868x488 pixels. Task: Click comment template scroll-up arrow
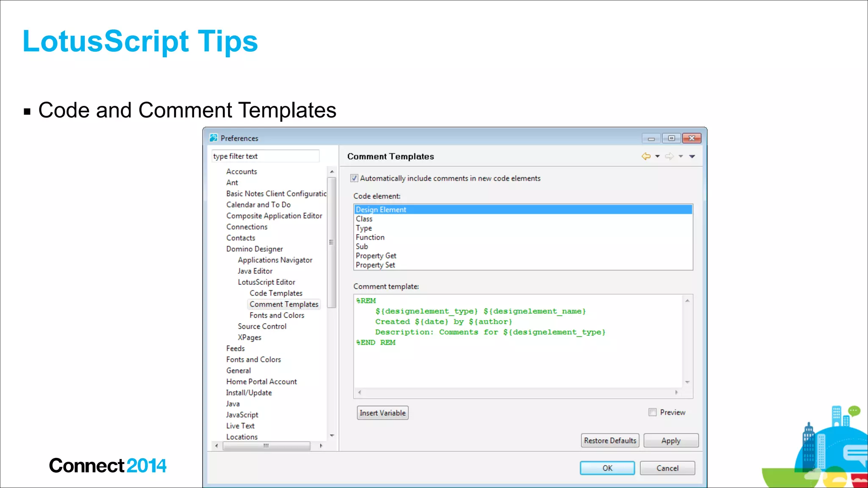[x=687, y=301]
